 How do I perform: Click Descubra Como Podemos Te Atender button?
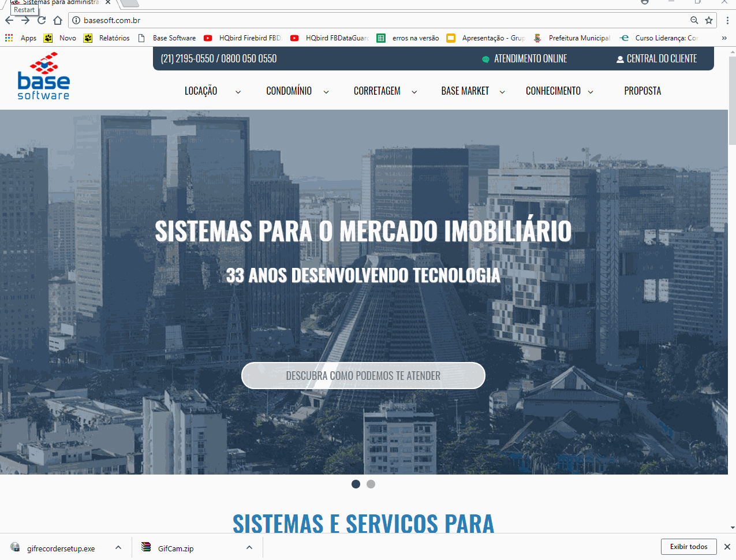363,376
